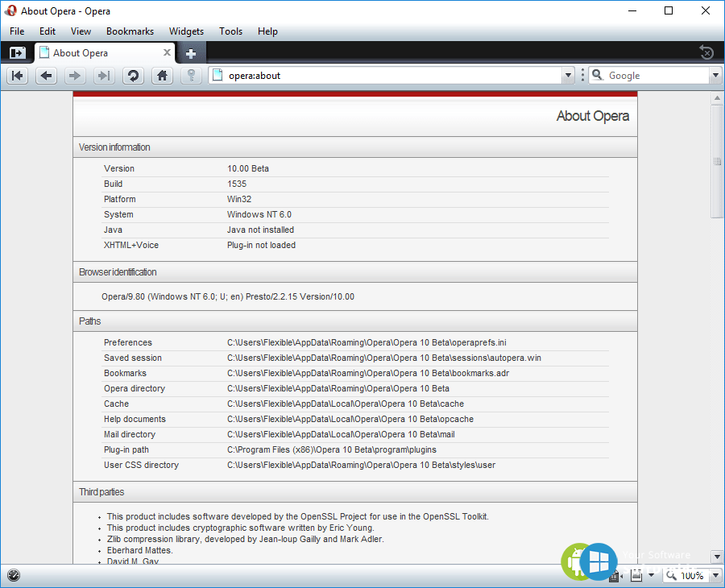Click the vertical scrollbar down arrow
Viewport: 725px width, 588px height.
pyautogui.click(x=717, y=557)
